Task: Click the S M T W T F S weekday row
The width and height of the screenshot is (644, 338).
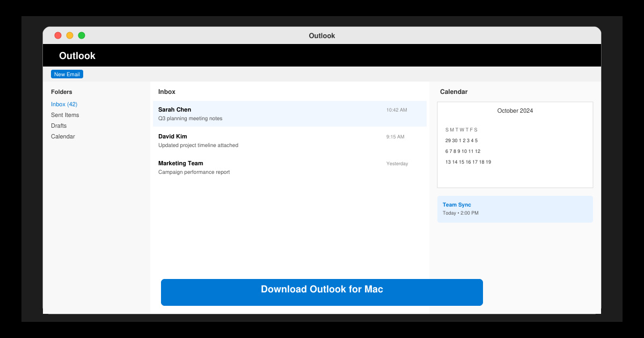Action: pyautogui.click(x=462, y=130)
